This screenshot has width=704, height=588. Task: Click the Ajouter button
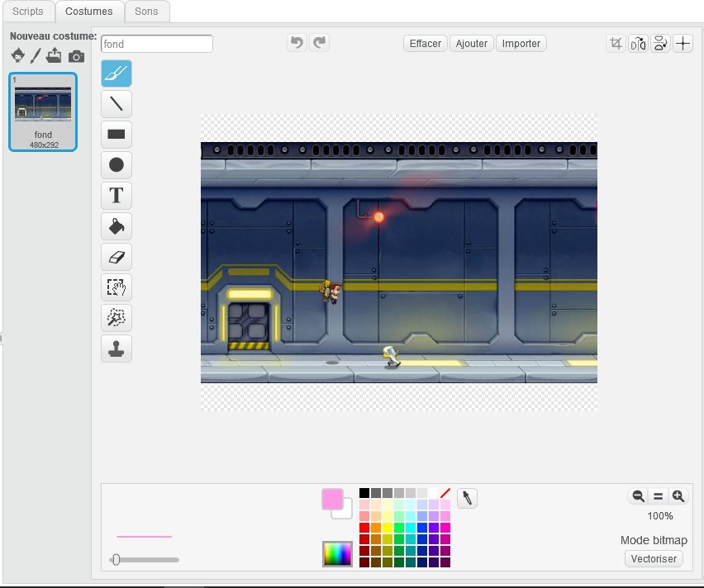472,44
